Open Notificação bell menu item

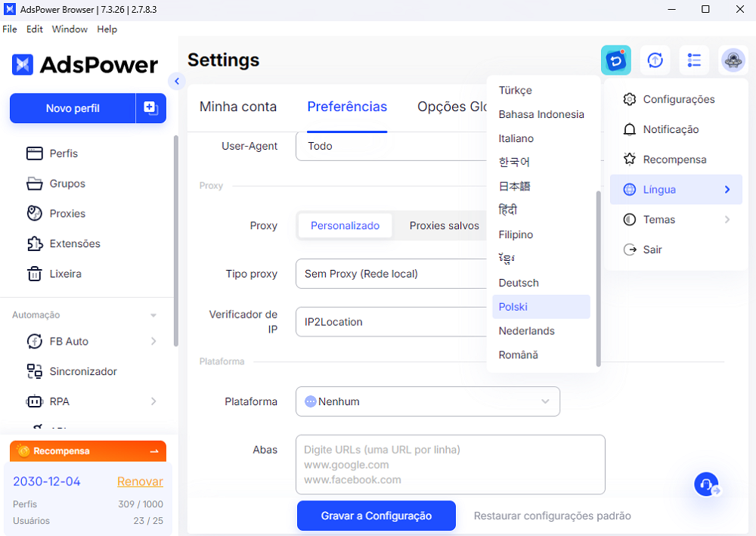pyautogui.click(x=675, y=129)
